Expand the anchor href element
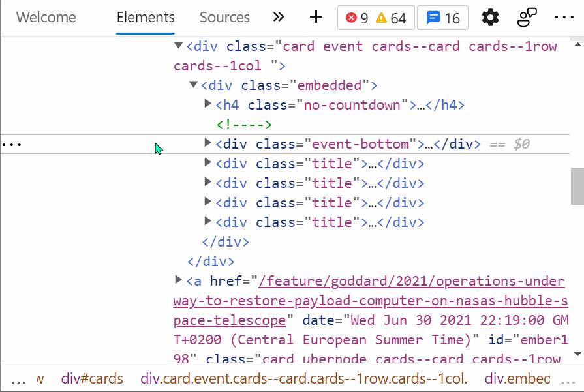 pos(178,280)
